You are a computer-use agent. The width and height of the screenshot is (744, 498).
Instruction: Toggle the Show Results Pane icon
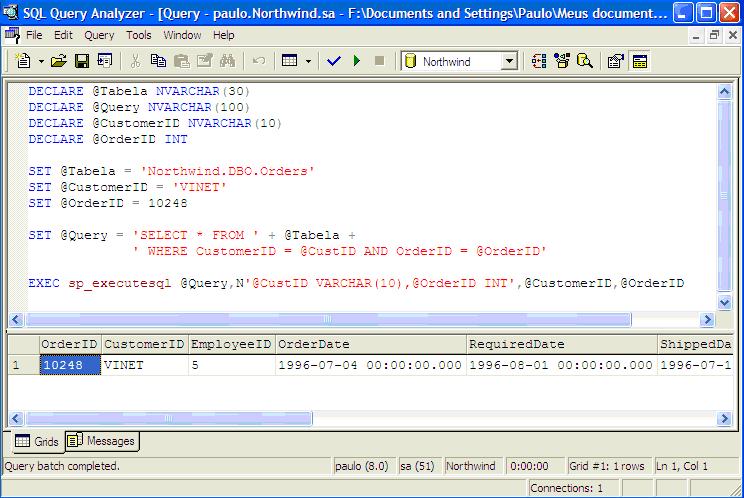pyautogui.click(x=639, y=61)
